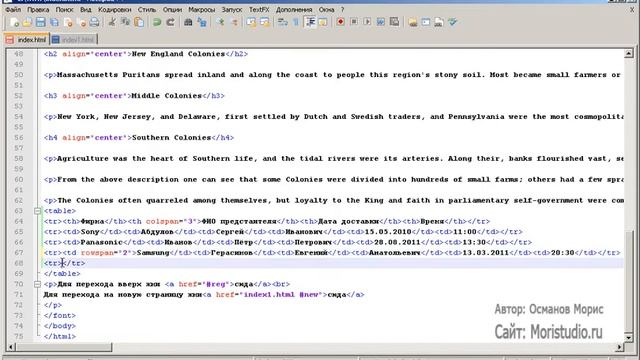
Task: Click the word Samsung on line 67
Action: (153, 253)
